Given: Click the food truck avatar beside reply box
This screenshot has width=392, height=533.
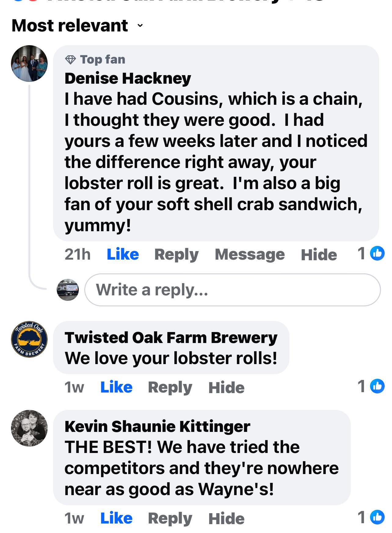Looking at the screenshot, I should pos(68,290).
